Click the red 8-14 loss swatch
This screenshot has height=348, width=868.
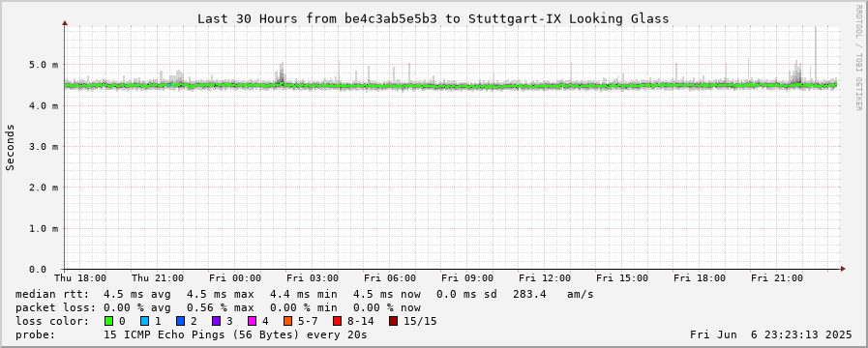[x=337, y=321]
